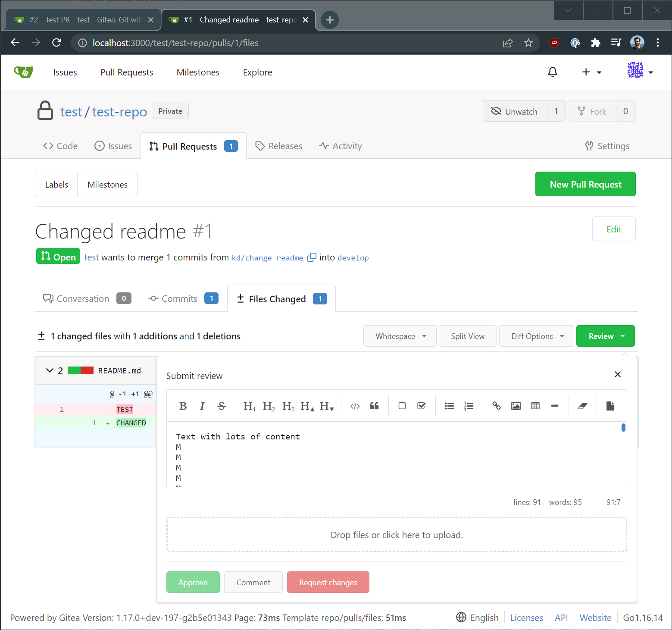This screenshot has height=630, width=672.
Task: Reload the browser page
Action: pos(56,43)
